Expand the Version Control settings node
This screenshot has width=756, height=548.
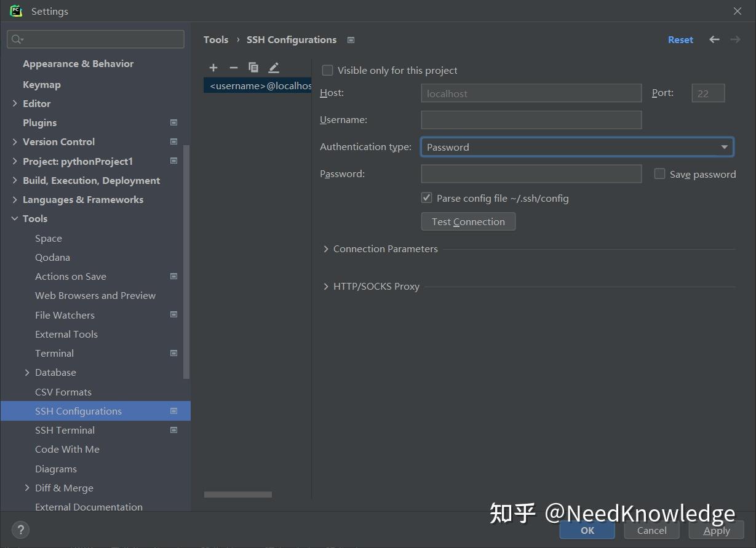point(15,141)
